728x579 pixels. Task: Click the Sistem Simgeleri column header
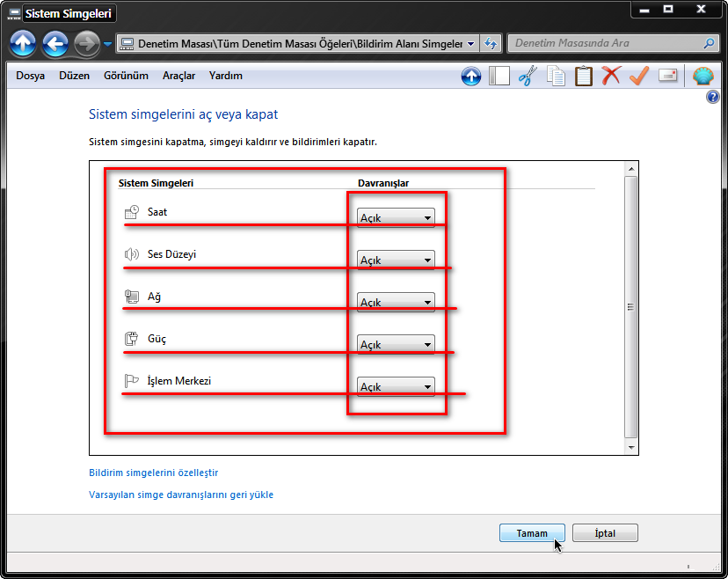click(x=156, y=183)
